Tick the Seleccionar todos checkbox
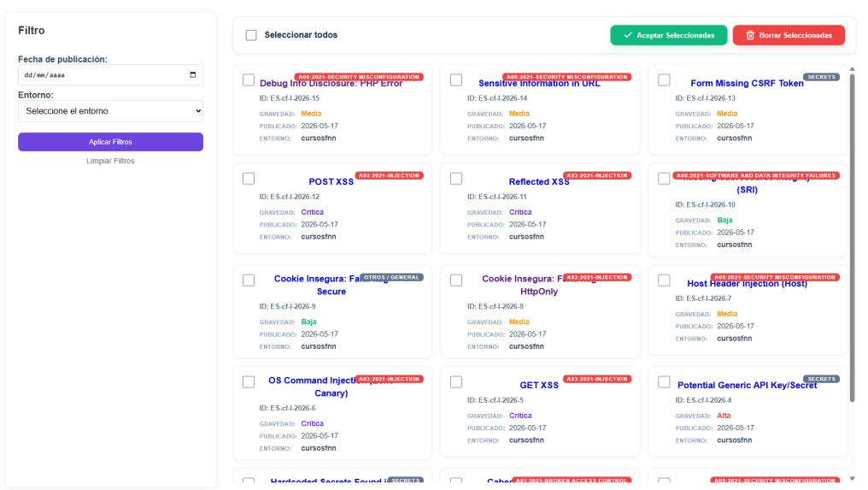Screen dimensions: 868x490 251,35
